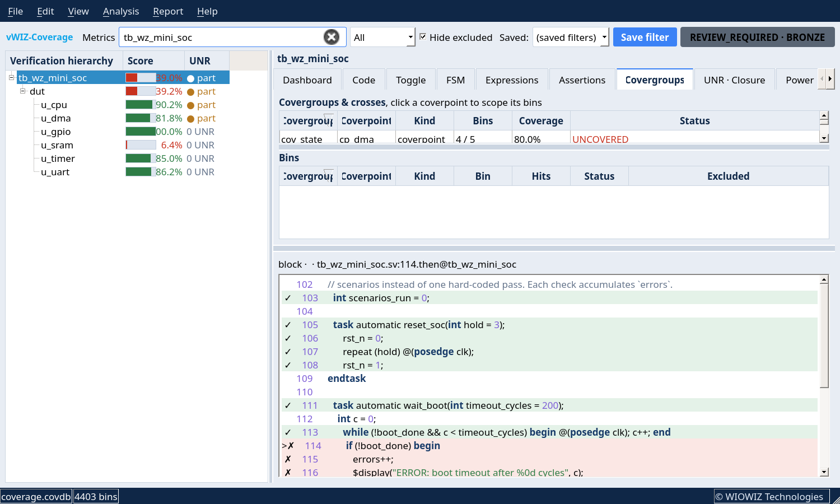This screenshot has height=504, width=840.
Task: Click the vWIZ-Coverage logo link
Action: (40, 37)
